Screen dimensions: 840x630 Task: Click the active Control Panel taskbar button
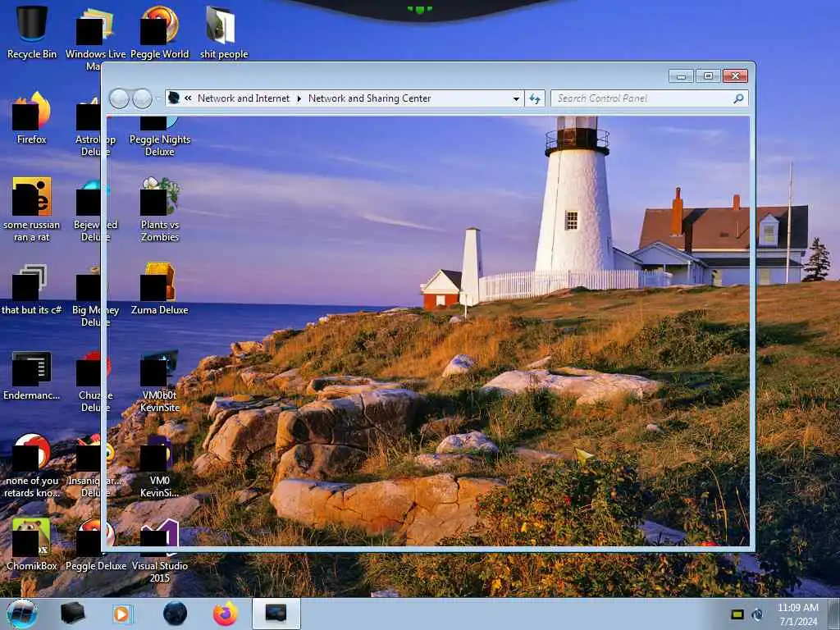click(x=276, y=614)
